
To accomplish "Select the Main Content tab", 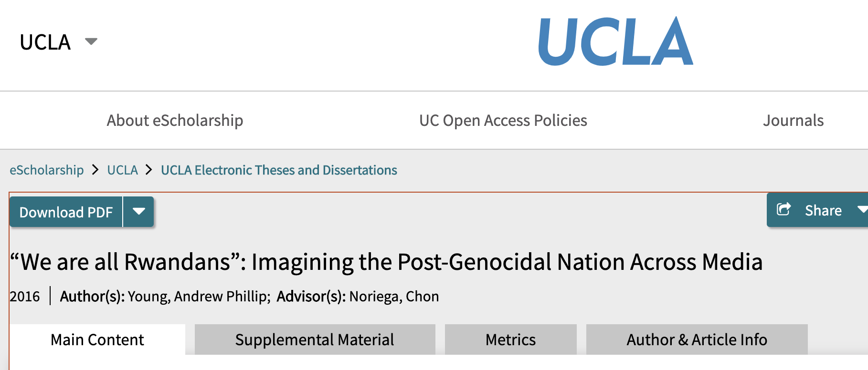I will pyautogui.click(x=97, y=339).
